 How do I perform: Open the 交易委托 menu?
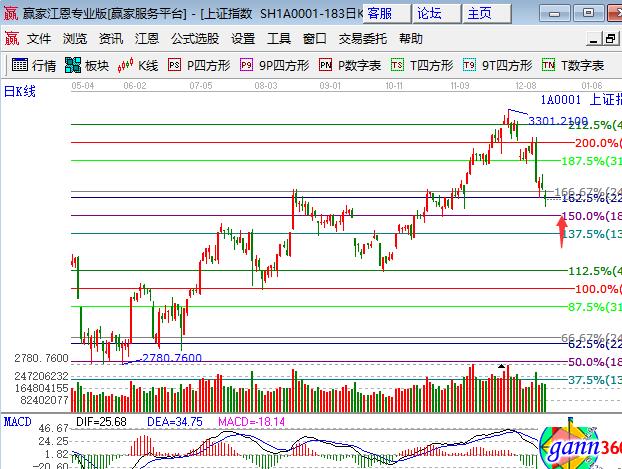pyautogui.click(x=361, y=39)
